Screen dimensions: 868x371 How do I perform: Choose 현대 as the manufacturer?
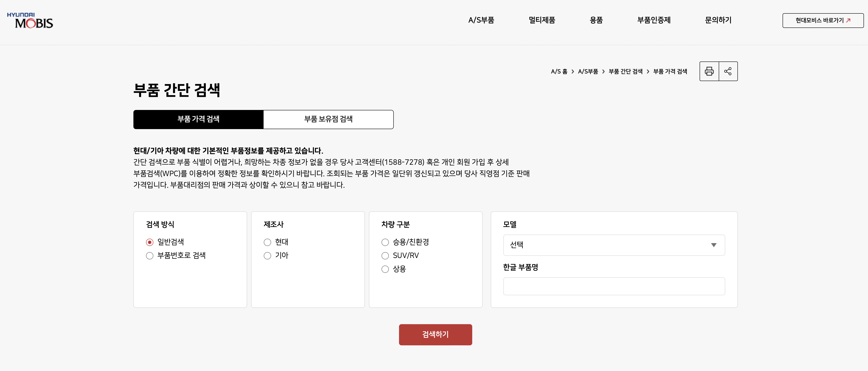pyautogui.click(x=268, y=242)
